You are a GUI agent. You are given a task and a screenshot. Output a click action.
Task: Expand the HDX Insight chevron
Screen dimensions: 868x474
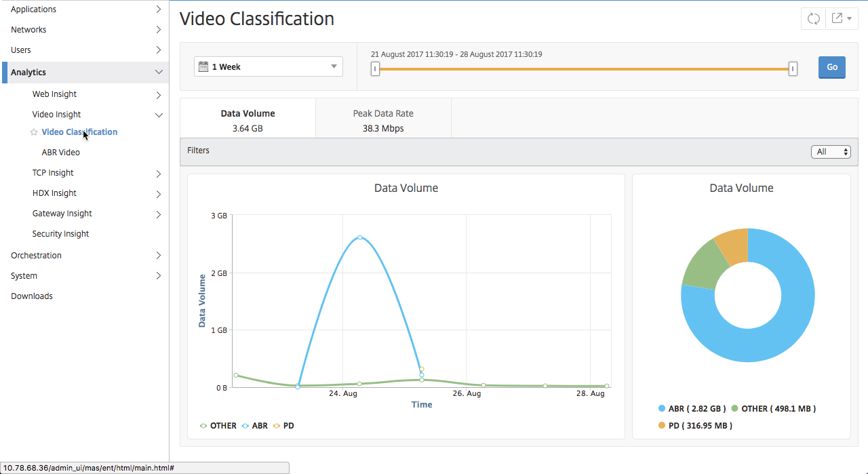(x=159, y=194)
